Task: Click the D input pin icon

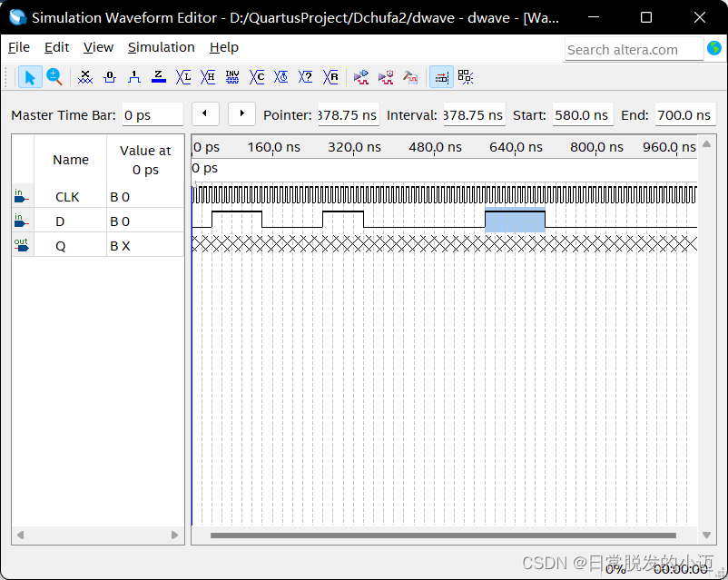Action: pyautogui.click(x=21, y=221)
